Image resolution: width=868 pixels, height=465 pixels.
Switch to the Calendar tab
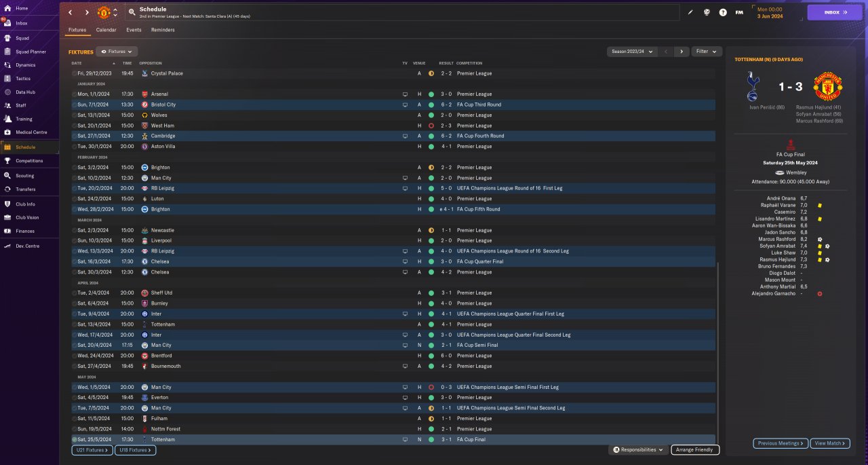click(x=106, y=30)
